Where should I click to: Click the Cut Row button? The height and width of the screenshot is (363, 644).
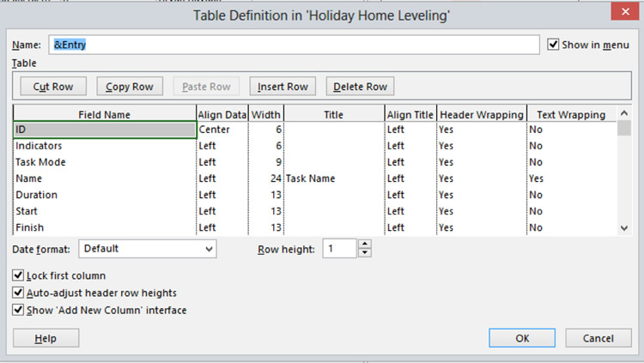[x=52, y=87]
